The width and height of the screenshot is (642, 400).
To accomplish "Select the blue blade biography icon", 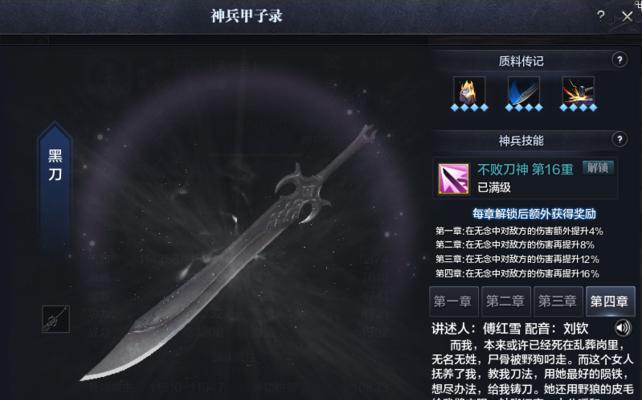I will [x=524, y=91].
